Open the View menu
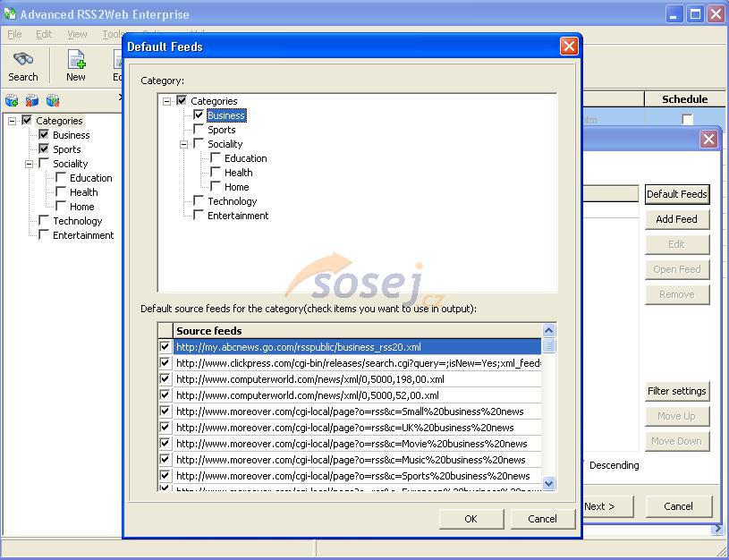The height and width of the screenshot is (560, 729). tap(77, 34)
